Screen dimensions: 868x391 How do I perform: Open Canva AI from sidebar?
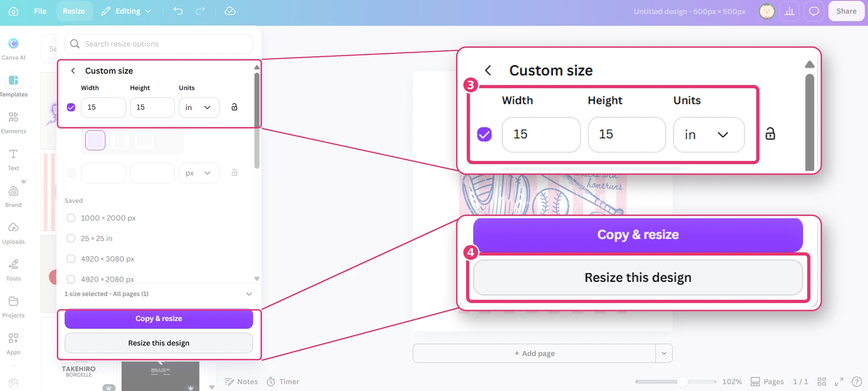click(13, 49)
